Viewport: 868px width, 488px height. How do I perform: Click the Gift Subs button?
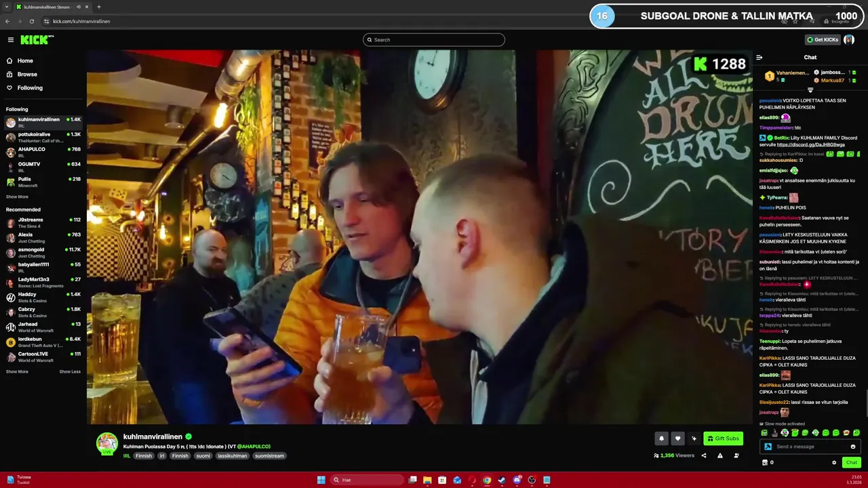point(723,439)
